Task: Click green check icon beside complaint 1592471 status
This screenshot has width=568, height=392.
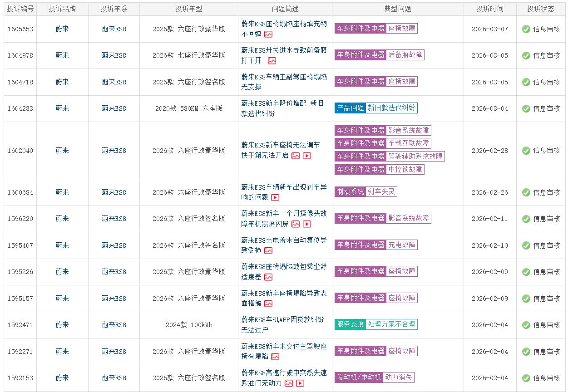Action: tap(526, 324)
